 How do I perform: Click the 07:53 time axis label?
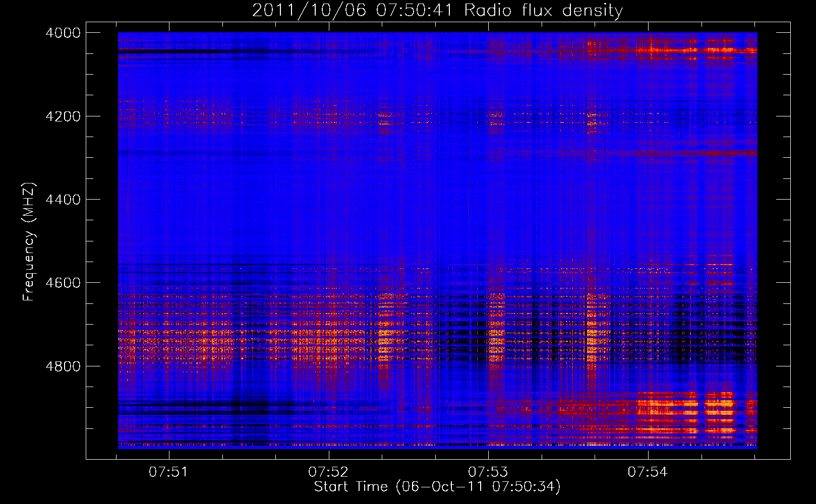(x=488, y=472)
